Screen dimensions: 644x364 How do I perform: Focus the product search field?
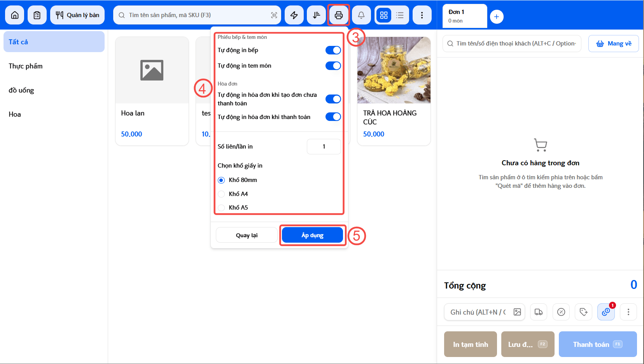coord(197,15)
